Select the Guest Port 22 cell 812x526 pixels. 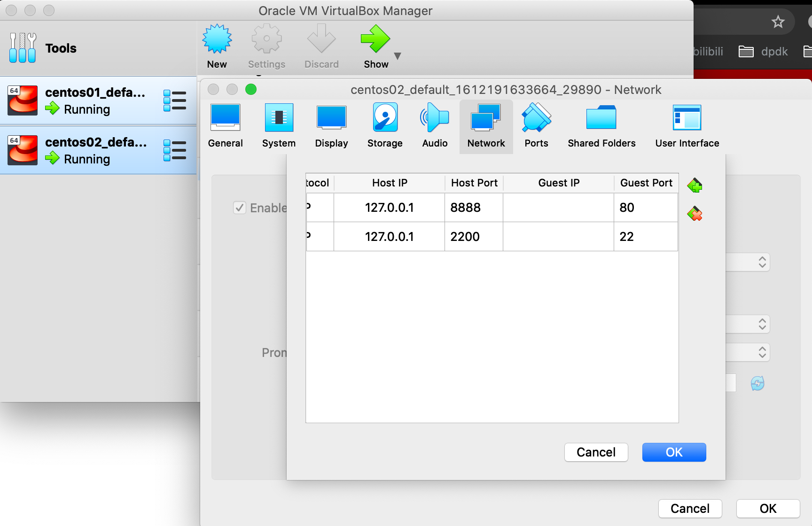pos(646,237)
